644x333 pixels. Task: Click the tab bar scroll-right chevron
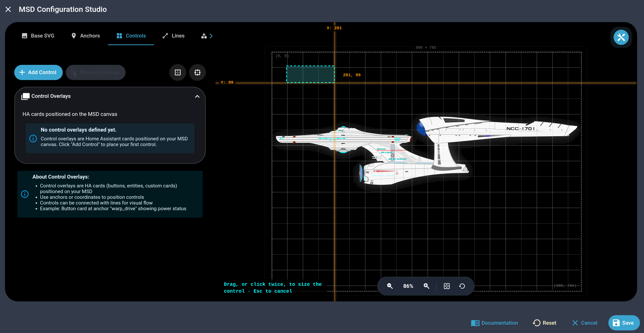(211, 36)
